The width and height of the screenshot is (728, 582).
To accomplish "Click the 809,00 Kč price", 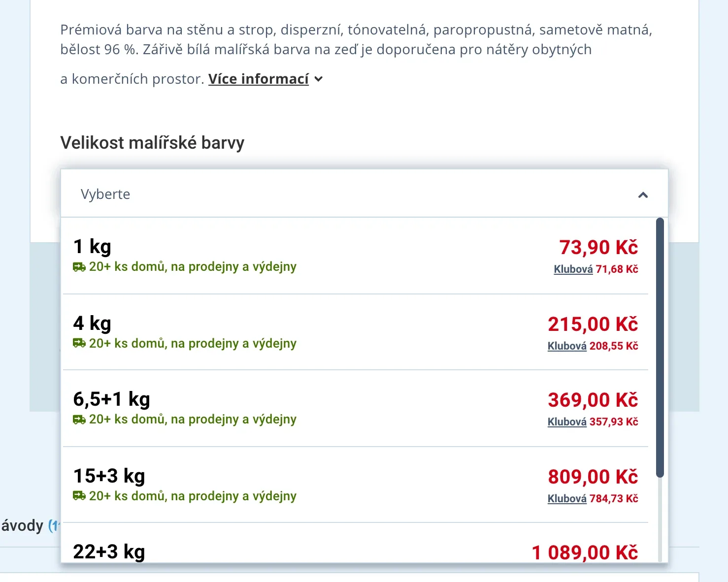I will point(593,477).
